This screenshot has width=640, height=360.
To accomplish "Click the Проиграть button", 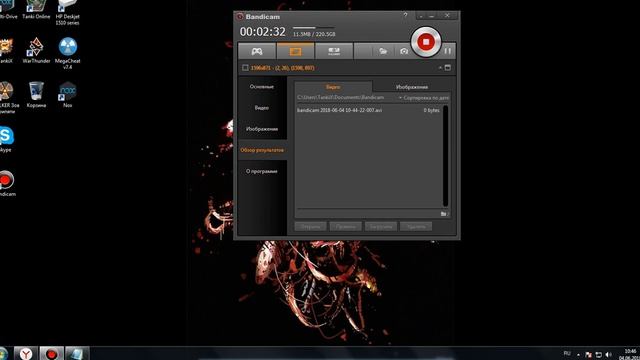I will pyautogui.click(x=345, y=227).
